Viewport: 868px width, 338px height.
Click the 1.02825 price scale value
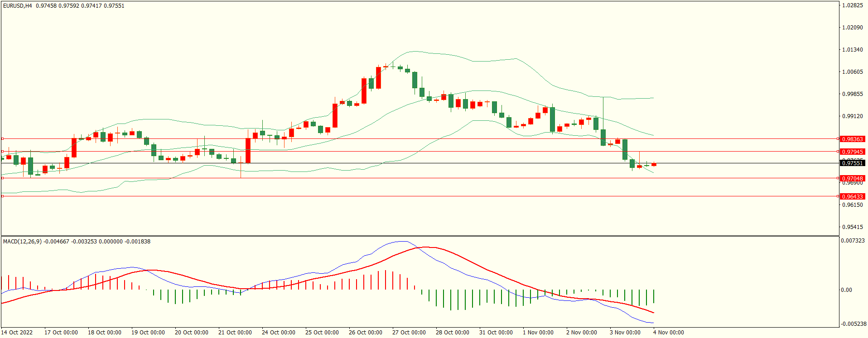(852, 5)
